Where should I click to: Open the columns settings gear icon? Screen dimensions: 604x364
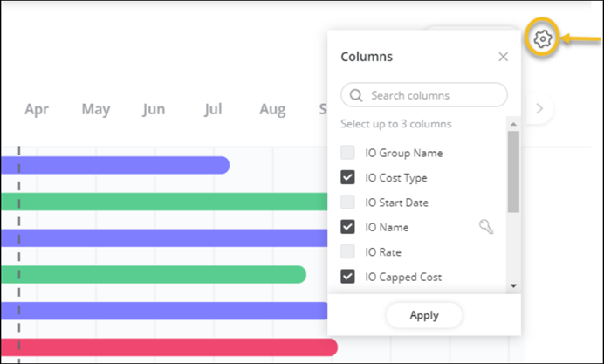tap(542, 38)
